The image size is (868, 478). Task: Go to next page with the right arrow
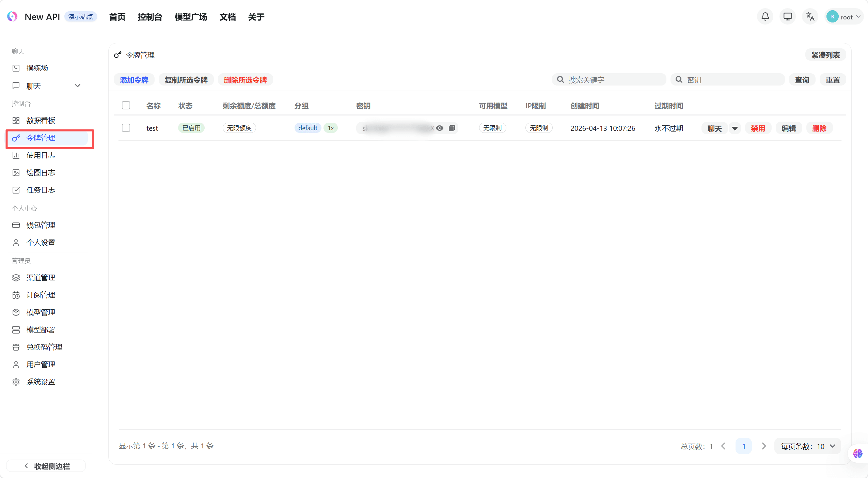click(x=764, y=446)
